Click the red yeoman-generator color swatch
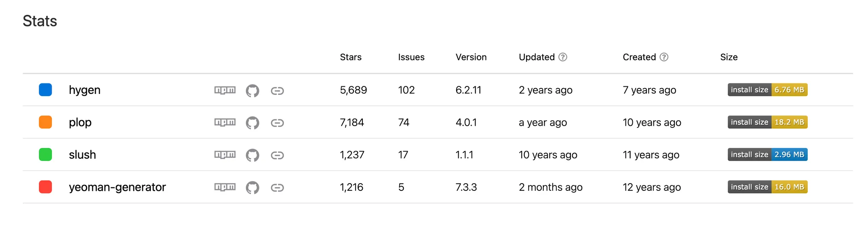This screenshot has width=868, height=226. 45,187
